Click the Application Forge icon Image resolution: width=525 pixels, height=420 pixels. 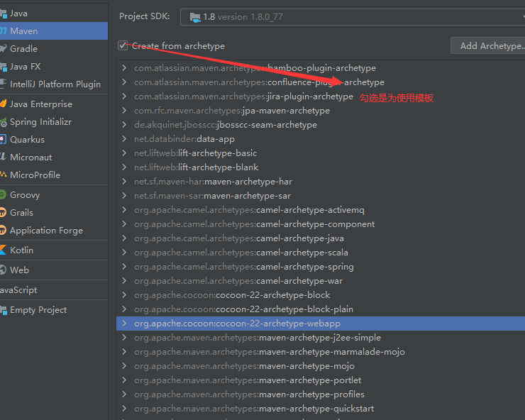(4, 230)
